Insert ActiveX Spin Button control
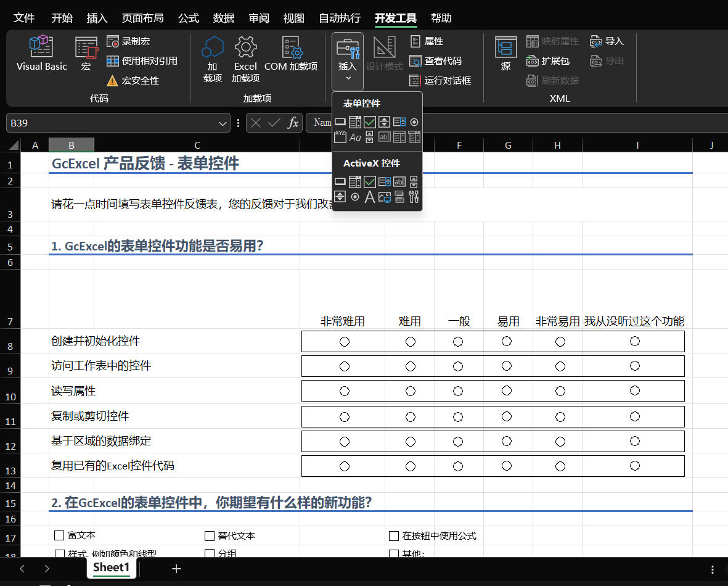The height and width of the screenshot is (586, 728). [340, 197]
